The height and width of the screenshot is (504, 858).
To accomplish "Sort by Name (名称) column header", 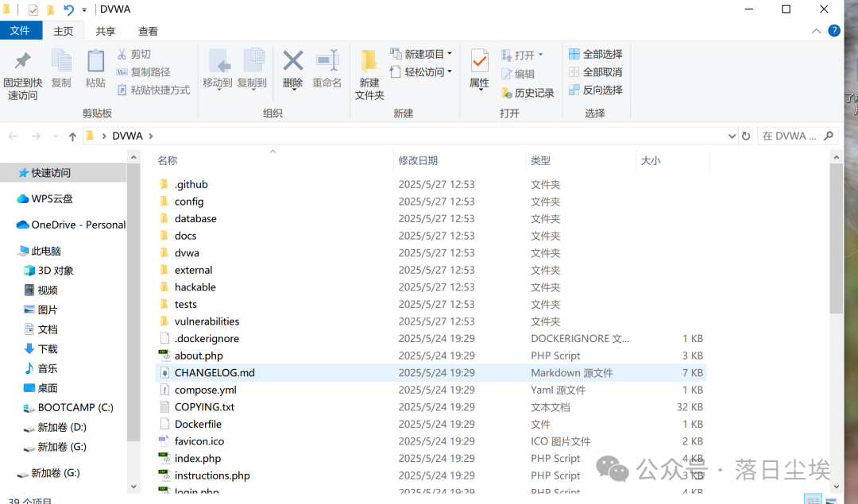I will 168,160.
